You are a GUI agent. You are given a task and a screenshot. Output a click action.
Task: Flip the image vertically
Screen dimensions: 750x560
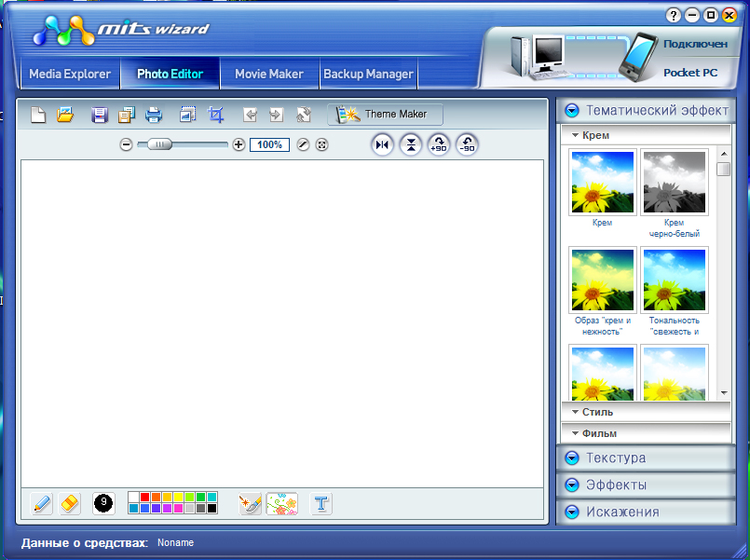point(410,144)
